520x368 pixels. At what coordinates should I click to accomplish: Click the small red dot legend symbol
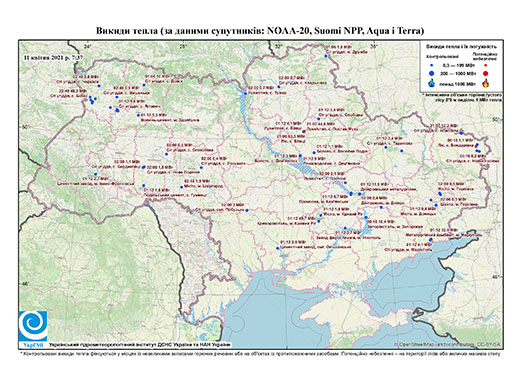pos(486,65)
